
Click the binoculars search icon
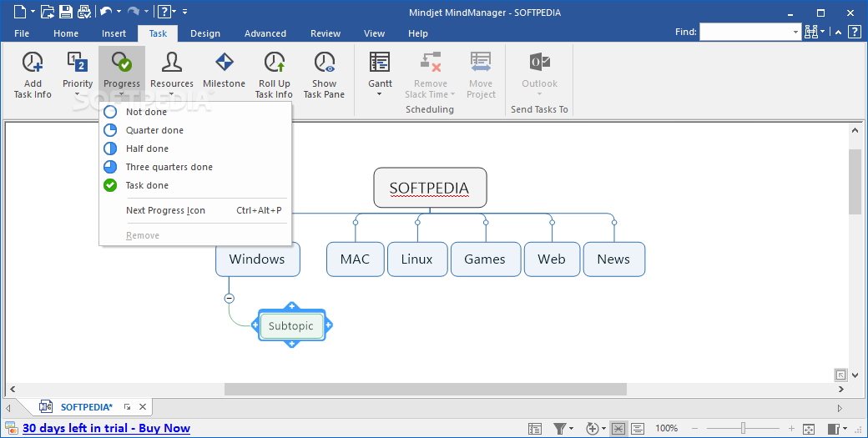811,32
